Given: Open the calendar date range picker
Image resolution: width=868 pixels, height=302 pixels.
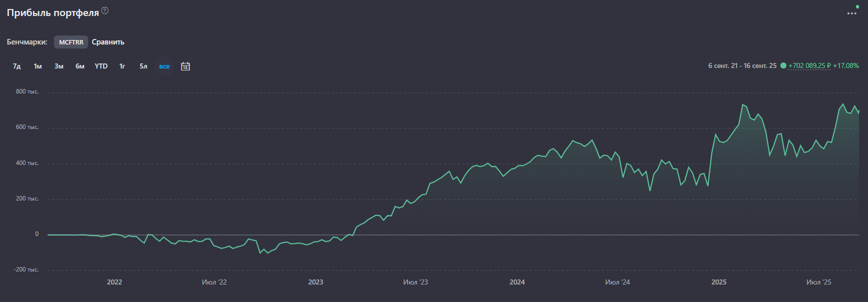Looking at the screenshot, I should coord(185,66).
